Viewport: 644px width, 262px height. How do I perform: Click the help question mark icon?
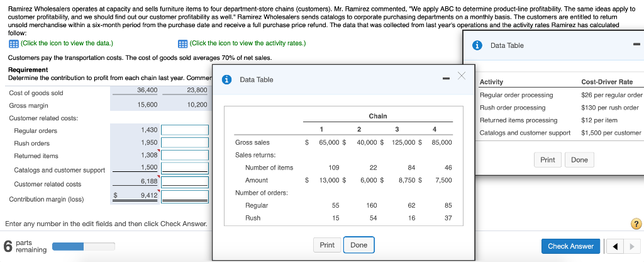click(x=636, y=224)
